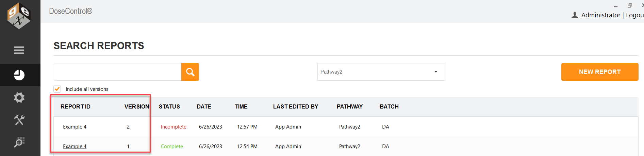644x156 pixels.
Task: Sort by the REPORT ID column header
Action: (x=76, y=106)
